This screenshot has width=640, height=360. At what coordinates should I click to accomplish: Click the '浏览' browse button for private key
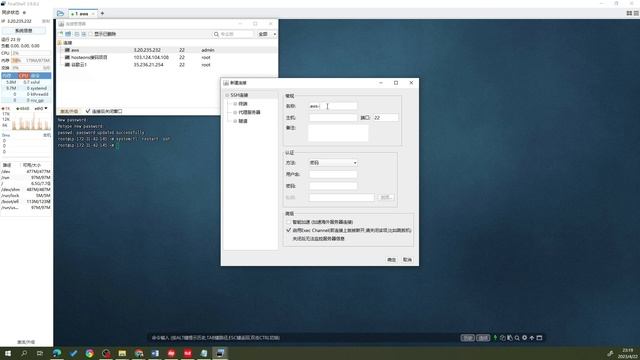tap(386, 198)
